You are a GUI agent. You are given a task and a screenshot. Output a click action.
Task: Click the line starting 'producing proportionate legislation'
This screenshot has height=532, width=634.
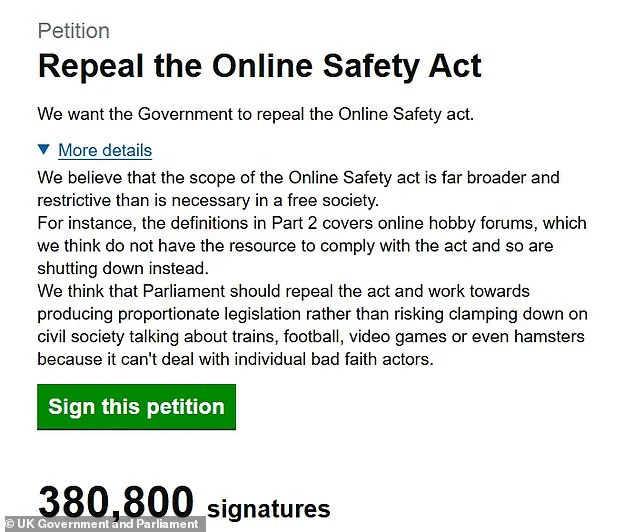312,314
